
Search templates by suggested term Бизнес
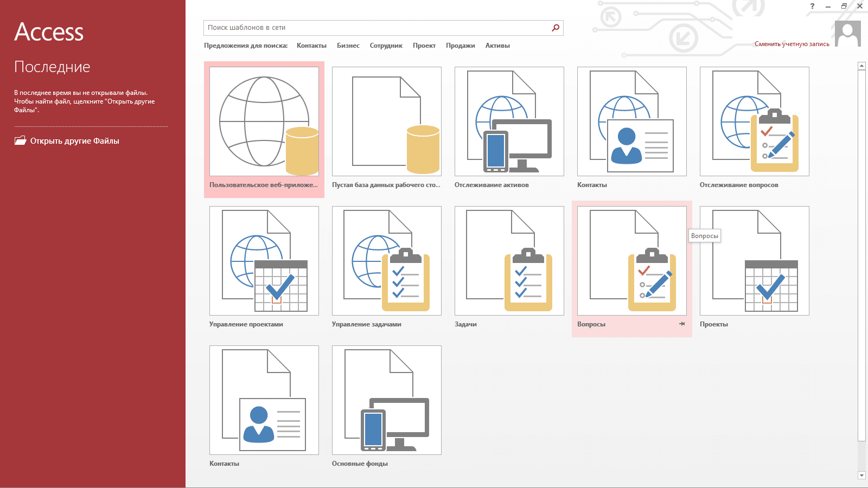[348, 46]
